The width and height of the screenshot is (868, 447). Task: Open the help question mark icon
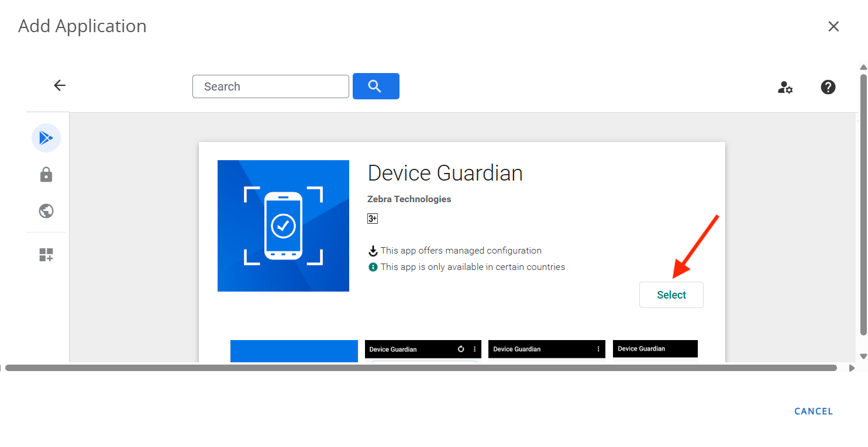coord(828,87)
